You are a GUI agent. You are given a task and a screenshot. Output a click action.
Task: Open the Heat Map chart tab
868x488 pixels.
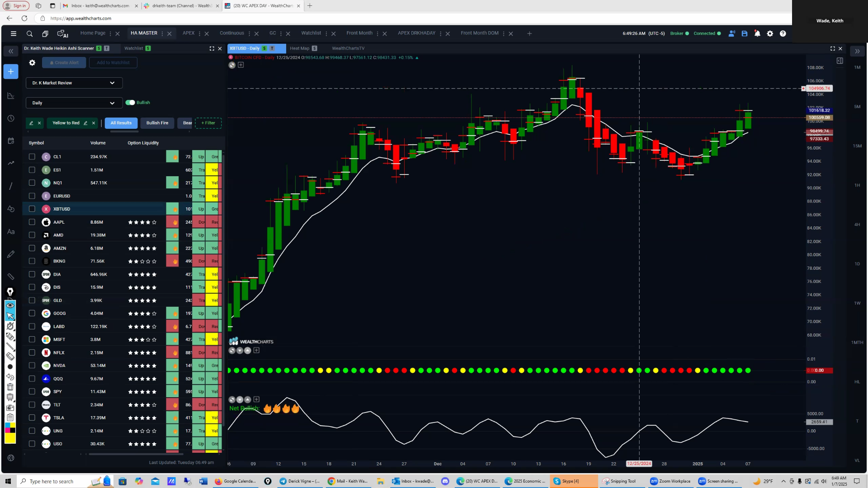[x=299, y=48]
